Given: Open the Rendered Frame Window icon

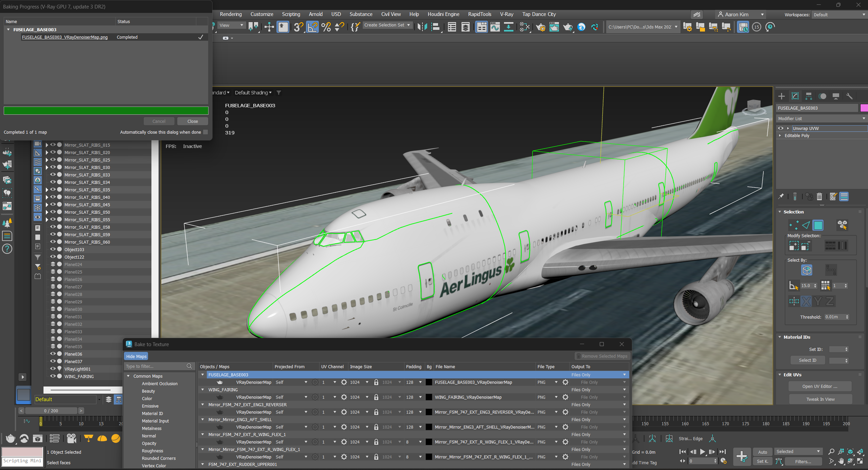Looking at the screenshot, I should click(x=554, y=27).
